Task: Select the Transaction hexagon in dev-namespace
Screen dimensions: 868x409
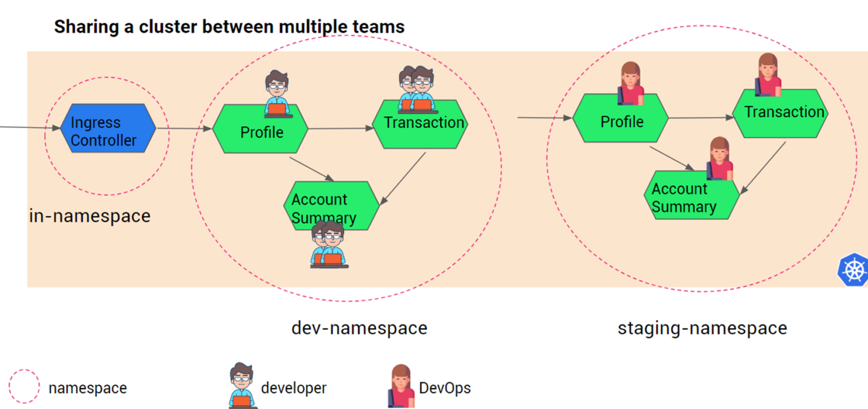Action: pos(420,125)
